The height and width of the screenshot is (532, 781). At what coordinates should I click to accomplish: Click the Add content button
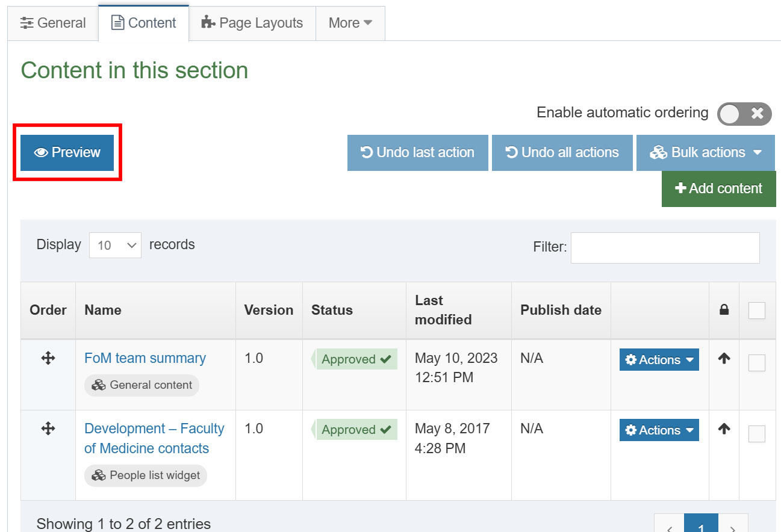[x=718, y=189]
